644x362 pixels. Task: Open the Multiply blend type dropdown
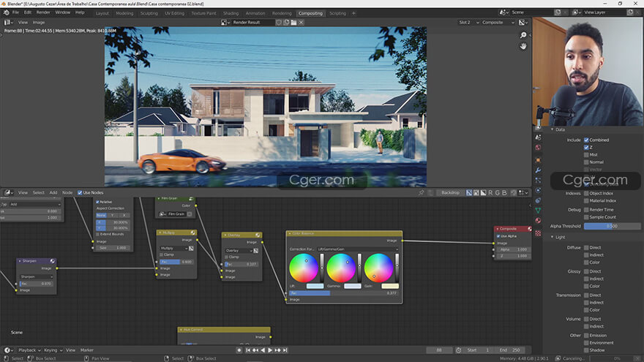(x=173, y=249)
